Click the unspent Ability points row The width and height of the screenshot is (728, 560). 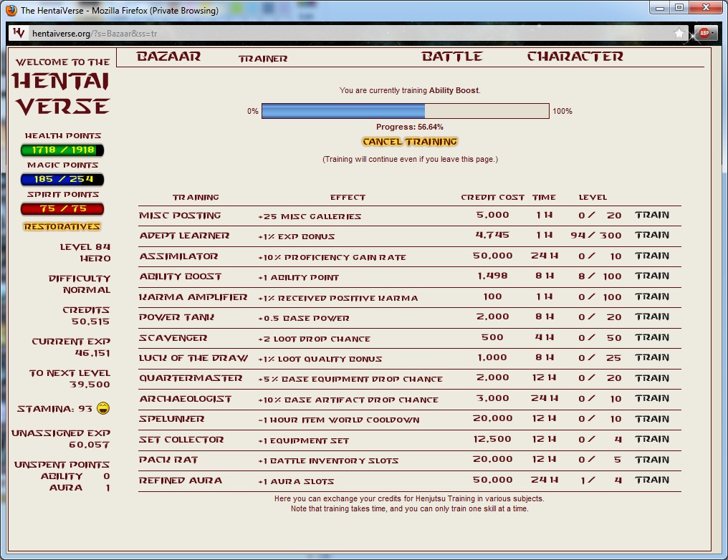click(75, 476)
